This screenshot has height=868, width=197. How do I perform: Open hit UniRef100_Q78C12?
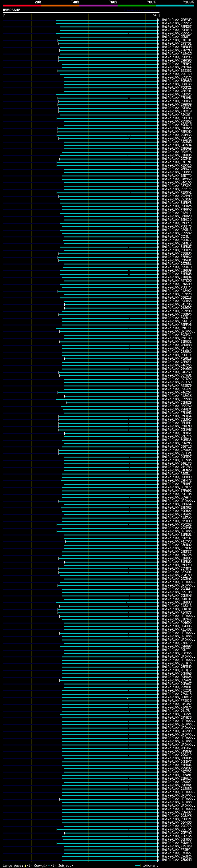click(x=176, y=643)
